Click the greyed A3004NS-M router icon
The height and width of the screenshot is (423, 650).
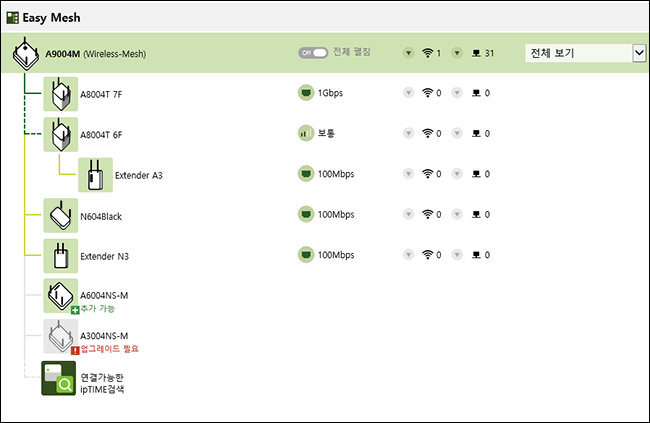(x=61, y=336)
